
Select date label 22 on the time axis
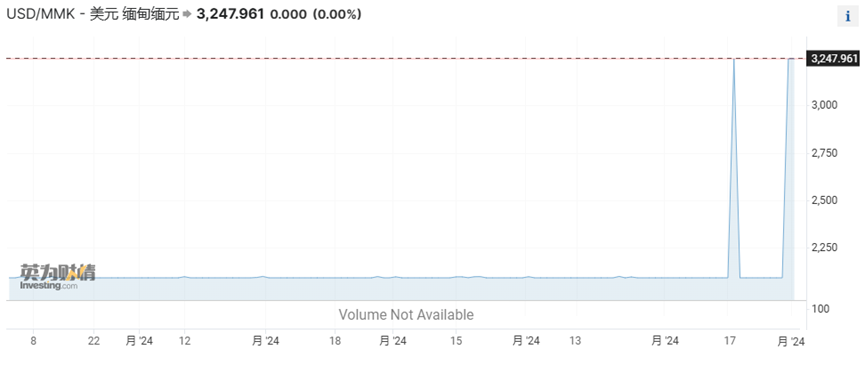point(94,342)
